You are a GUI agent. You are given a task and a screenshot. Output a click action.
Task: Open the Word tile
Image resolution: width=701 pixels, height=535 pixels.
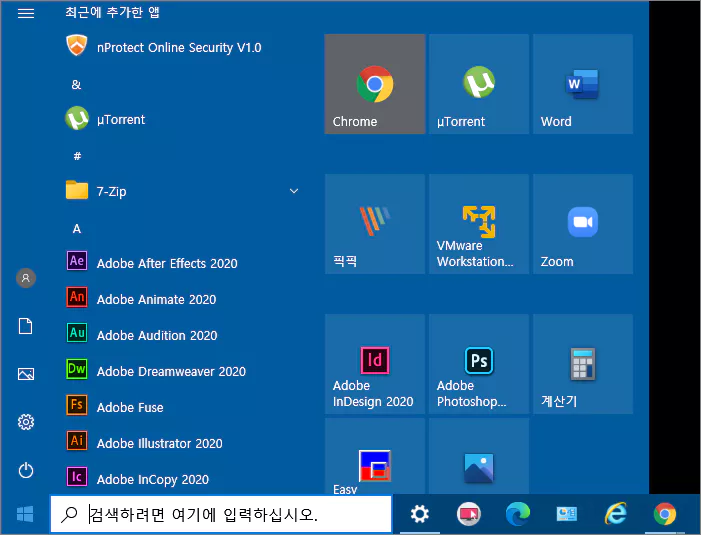pos(583,84)
